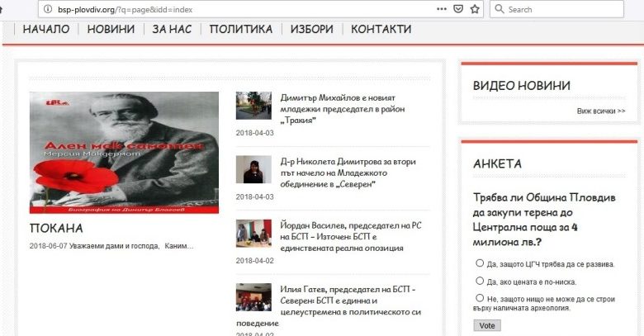Go to the КОНТАКТИ page

[381, 29]
